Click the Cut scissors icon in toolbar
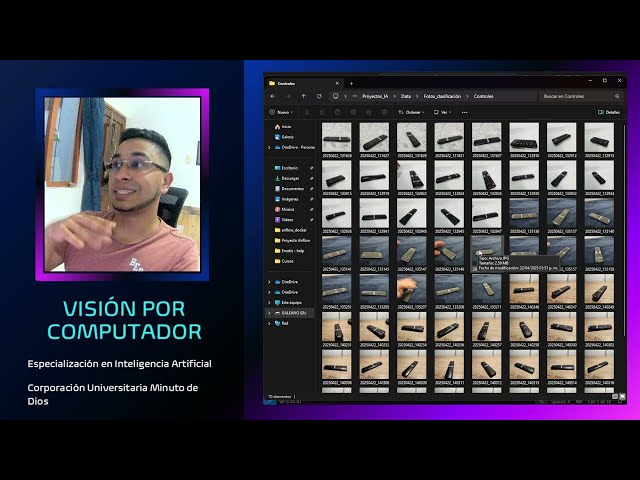The width and height of the screenshot is (640, 480). coord(307,112)
